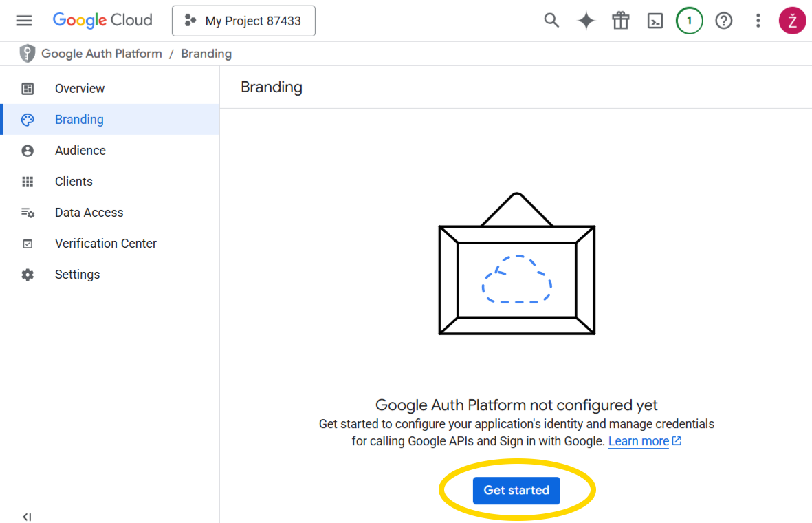Click the Google Cloud logo

(102, 20)
